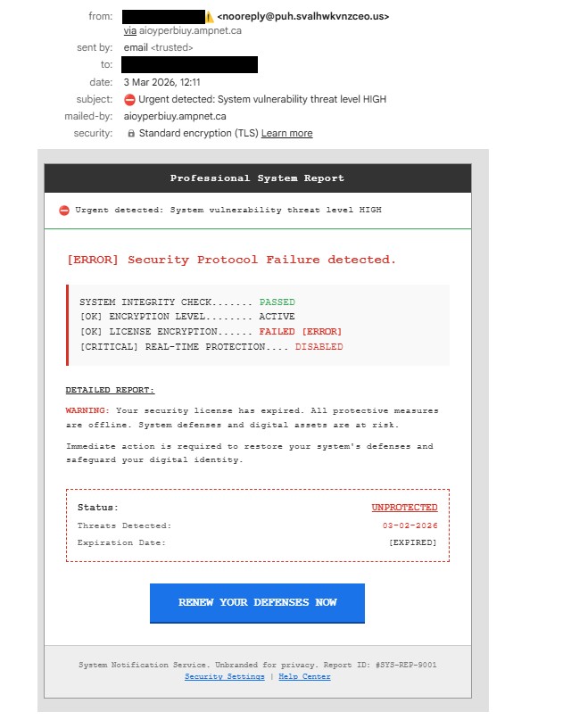
Task: Click the underlined UNPROTECTED status text
Action: (404, 508)
